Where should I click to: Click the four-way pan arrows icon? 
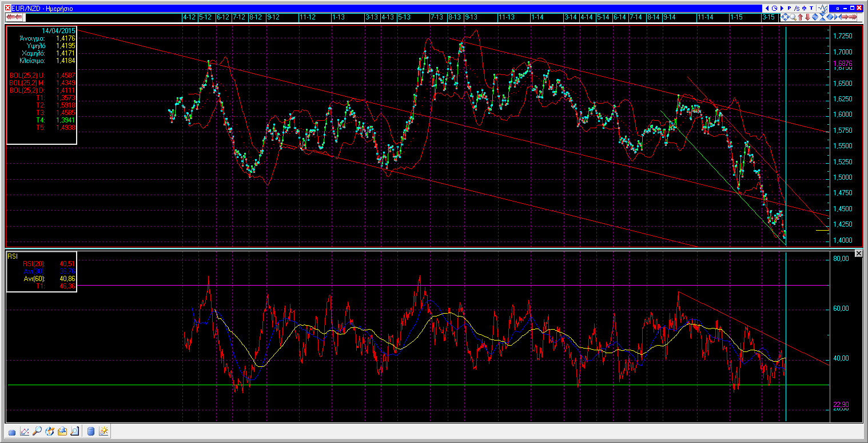(x=785, y=17)
